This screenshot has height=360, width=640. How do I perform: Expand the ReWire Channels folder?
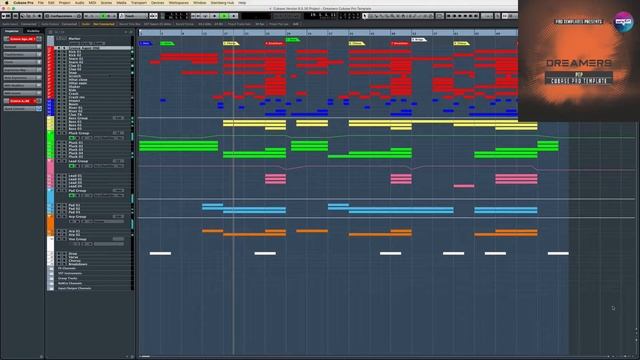(x=51, y=283)
